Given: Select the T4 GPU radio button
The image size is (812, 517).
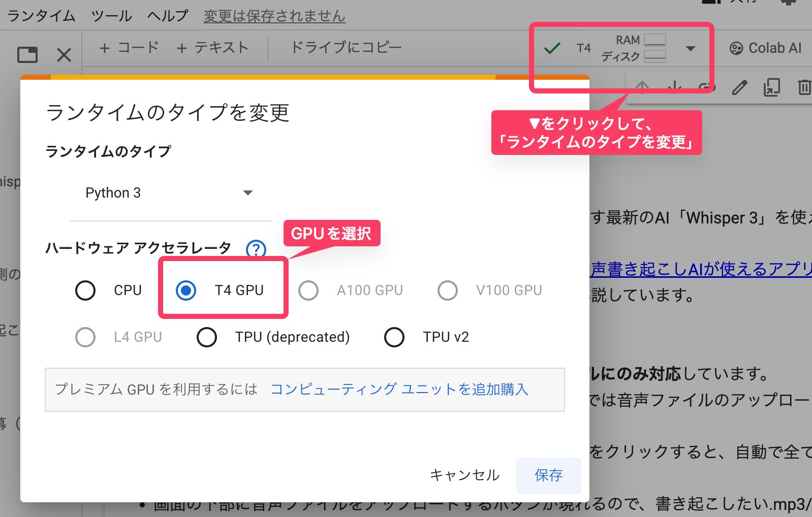Looking at the screenshot, I should click(x=186, y=290).
